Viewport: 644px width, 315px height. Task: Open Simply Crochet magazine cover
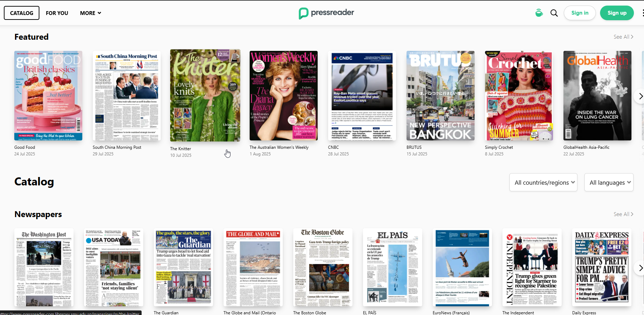click(519, 96)
